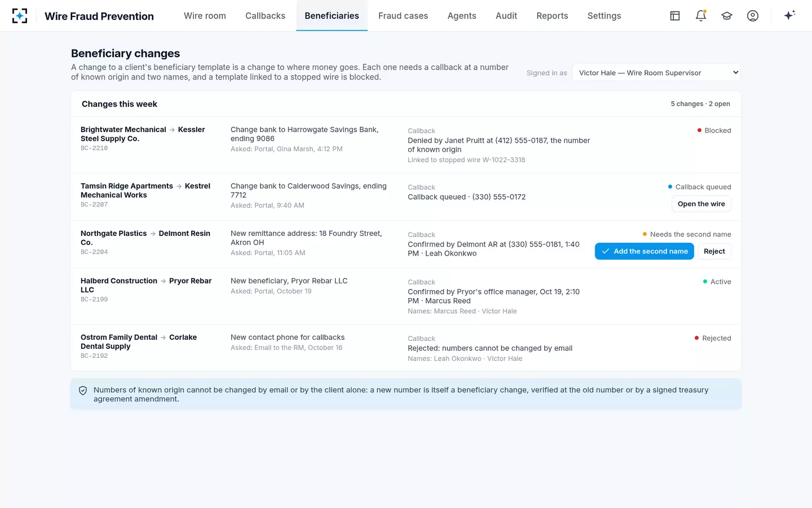Click Add the second name button

pos(645,251)
